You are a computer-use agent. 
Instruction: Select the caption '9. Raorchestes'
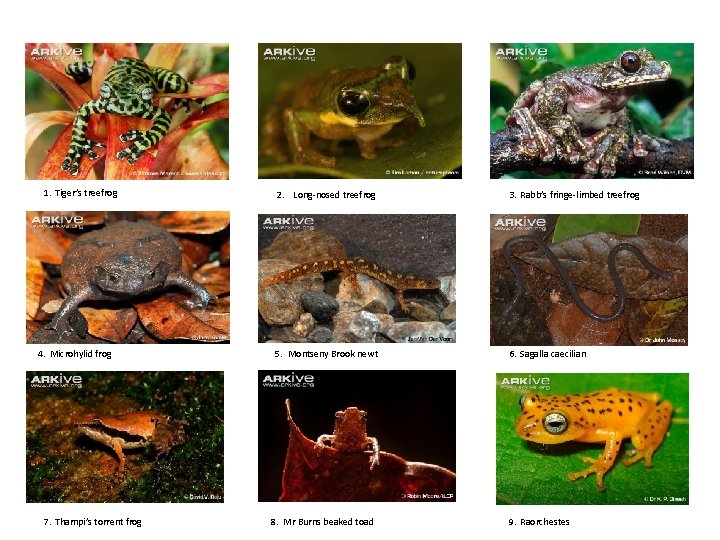(539, 522)
